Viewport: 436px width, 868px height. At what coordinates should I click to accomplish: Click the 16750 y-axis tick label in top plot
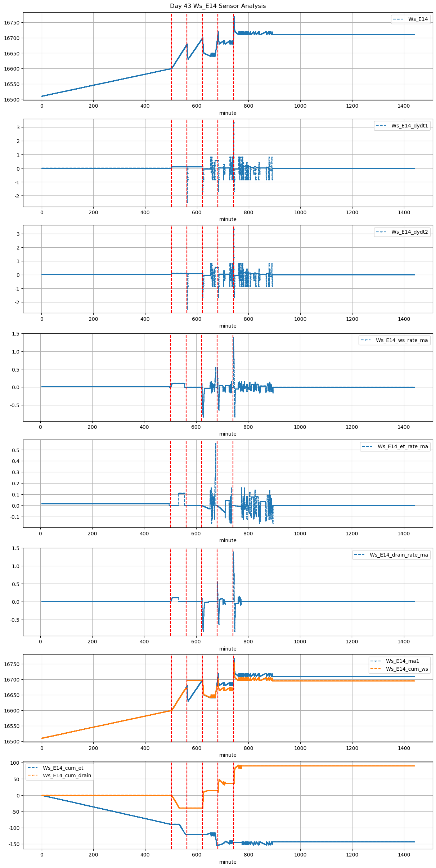pyautogui.click(x=12, y=23)
